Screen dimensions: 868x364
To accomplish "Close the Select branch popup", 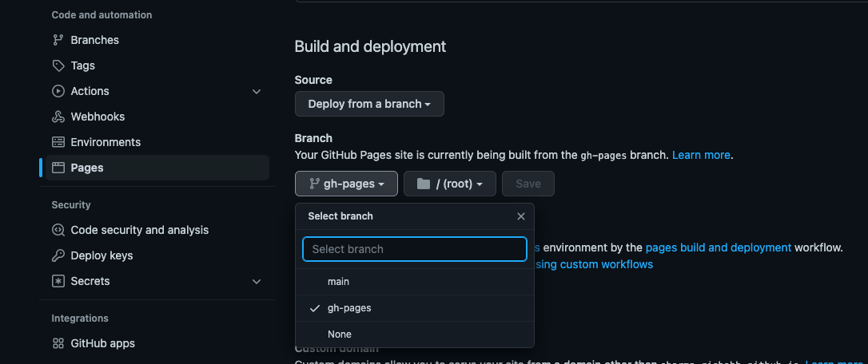I will coord(521,216).
